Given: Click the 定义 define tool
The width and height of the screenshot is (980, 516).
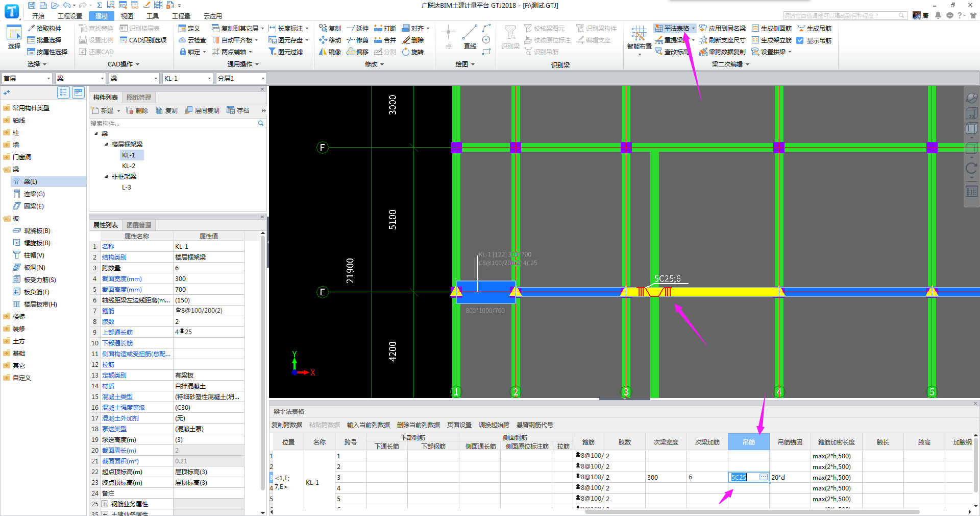Looking at the screenshot, I should (x=189, y=28).
